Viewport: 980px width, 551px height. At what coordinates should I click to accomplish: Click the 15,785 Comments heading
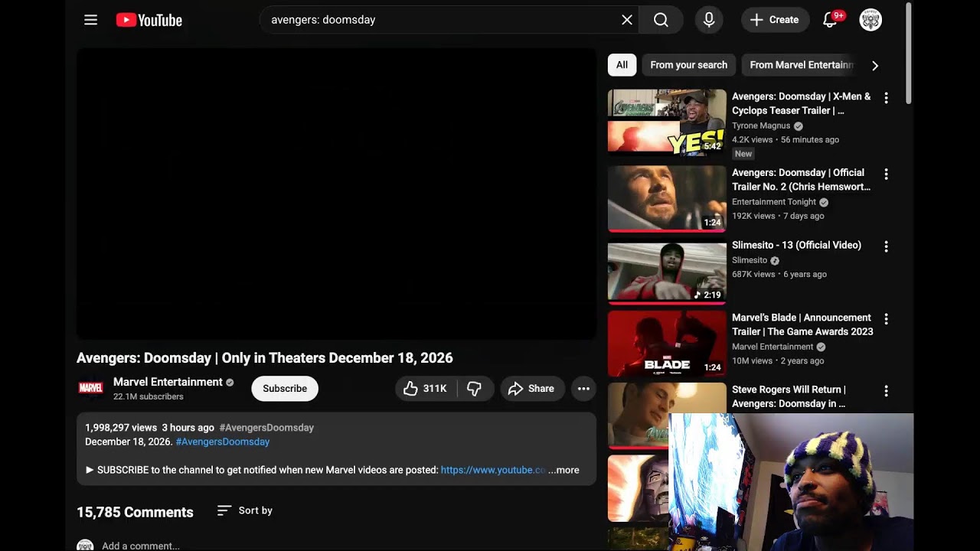[135, 512]
